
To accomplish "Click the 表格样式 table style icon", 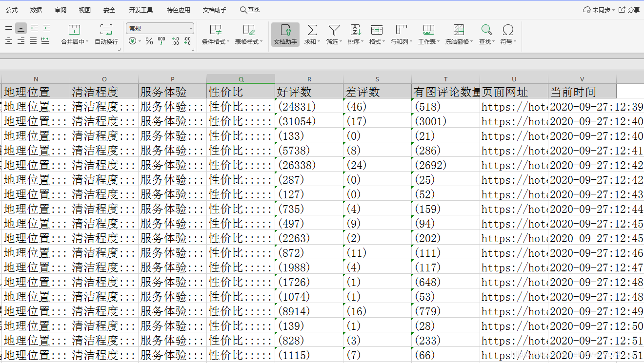I will [x=249, y=30].
